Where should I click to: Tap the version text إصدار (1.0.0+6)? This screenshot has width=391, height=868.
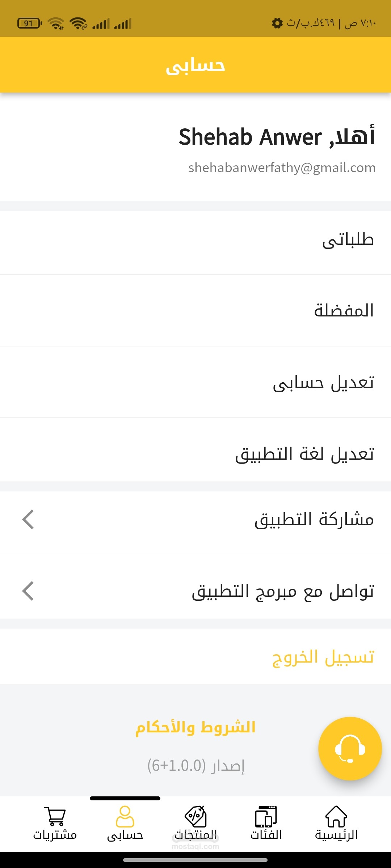tap(196, 765)
